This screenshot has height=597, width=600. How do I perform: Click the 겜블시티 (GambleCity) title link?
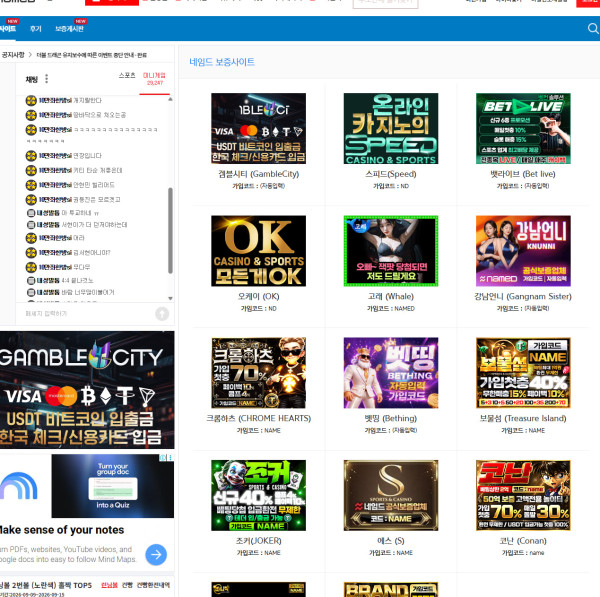tap(258, 174)
